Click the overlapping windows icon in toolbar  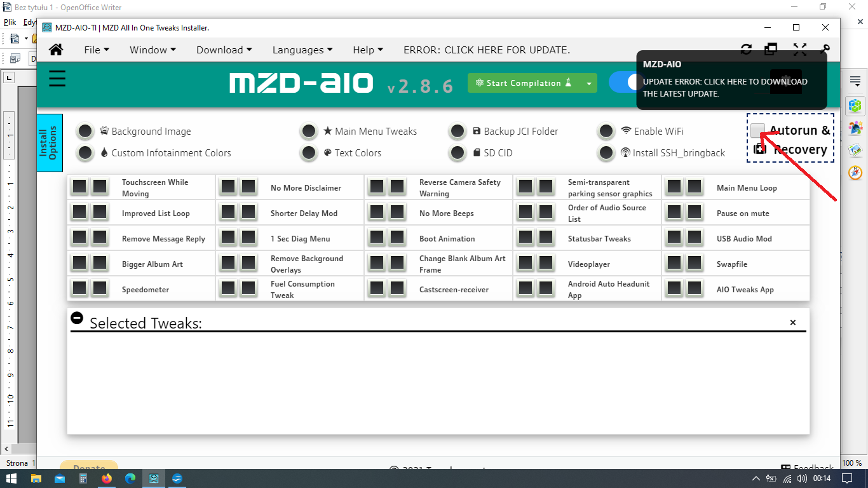point(771,50)
